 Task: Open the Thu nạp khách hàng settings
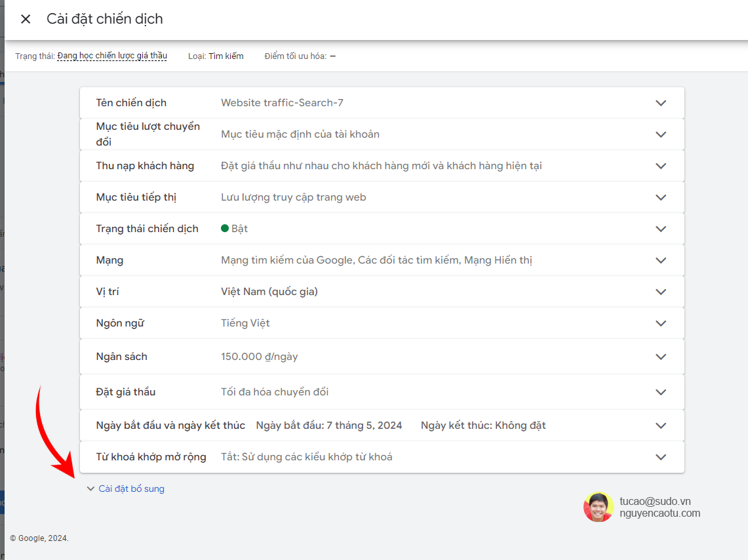coord(661,165)
